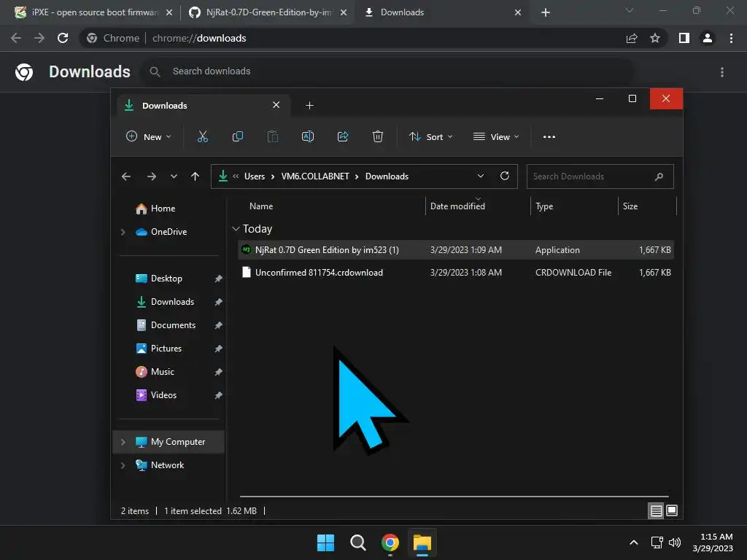The height and width of the screenshot is (560, 747).
Task: Click the Copy icon in Explorer toolbar
Action: click(237, 136)
